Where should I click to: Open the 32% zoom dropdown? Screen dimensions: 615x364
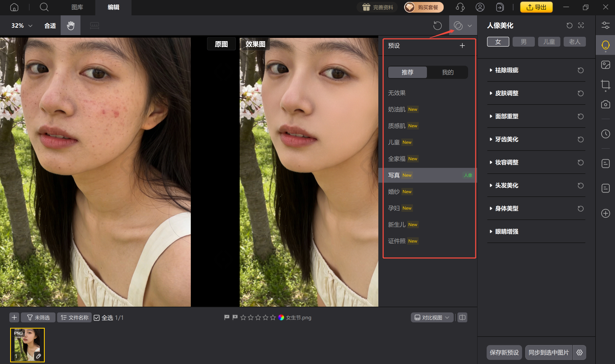pyautogui.click(x=22, y=26)
